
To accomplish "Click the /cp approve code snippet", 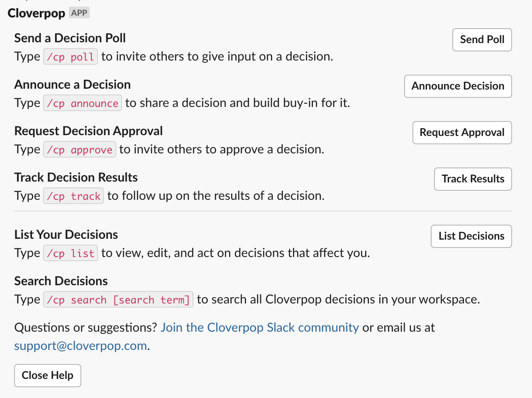I will [80, 150].
